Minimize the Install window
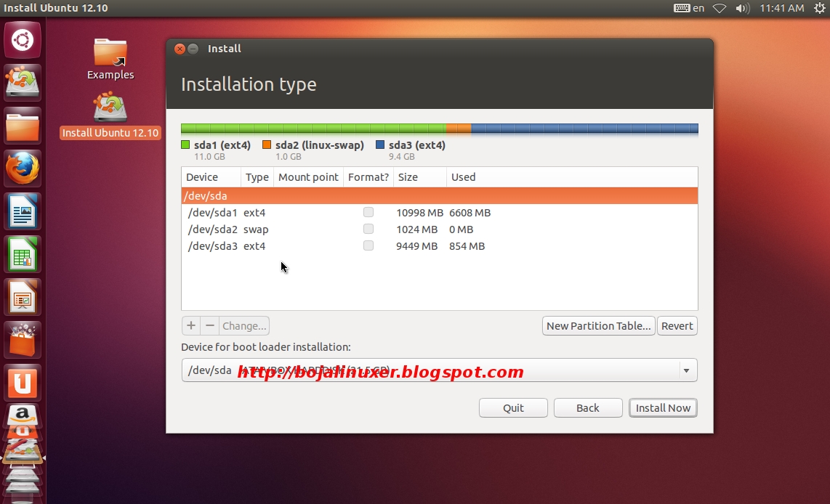 pyautogui.click(x=193, y=49)
